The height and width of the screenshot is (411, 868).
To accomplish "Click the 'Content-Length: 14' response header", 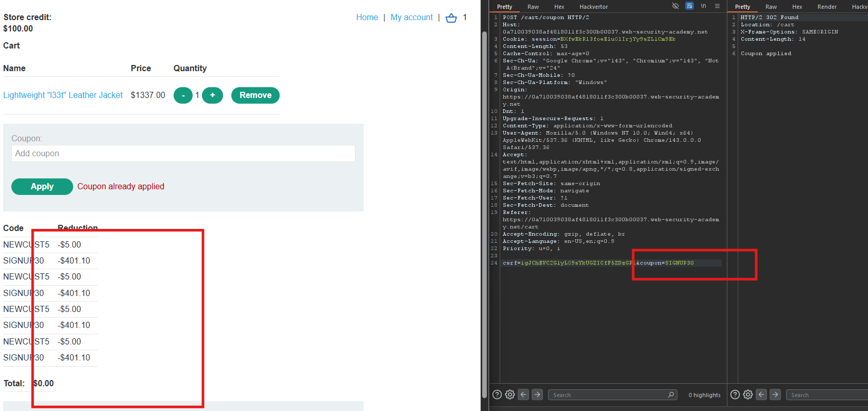I will (x=773, y=39).
